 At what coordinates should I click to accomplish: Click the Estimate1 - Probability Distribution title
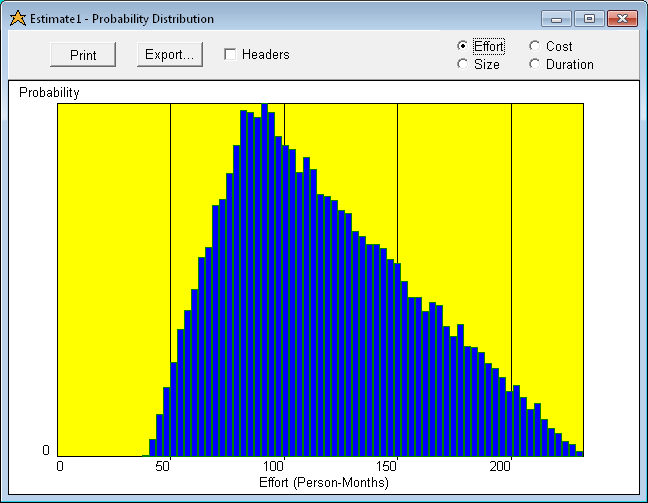pos(122,19)
